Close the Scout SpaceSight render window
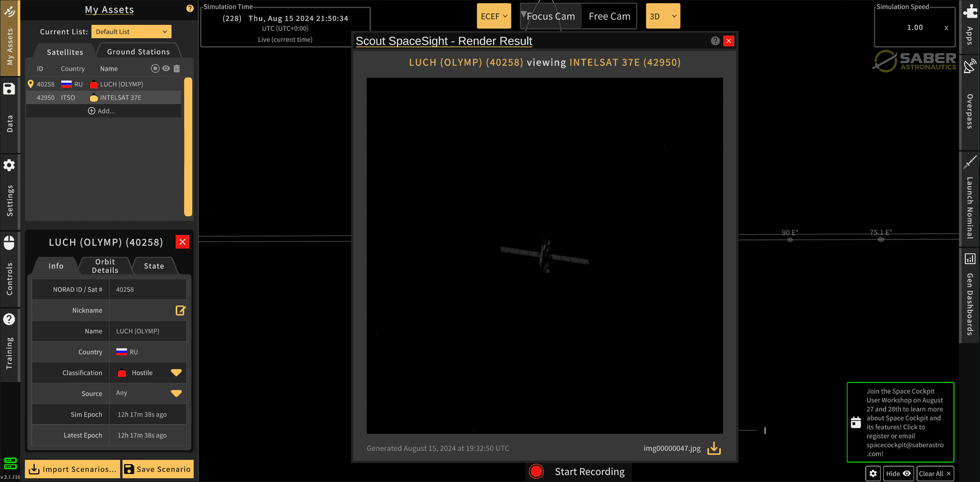This screenshot has width=980, height=482. 729,41
